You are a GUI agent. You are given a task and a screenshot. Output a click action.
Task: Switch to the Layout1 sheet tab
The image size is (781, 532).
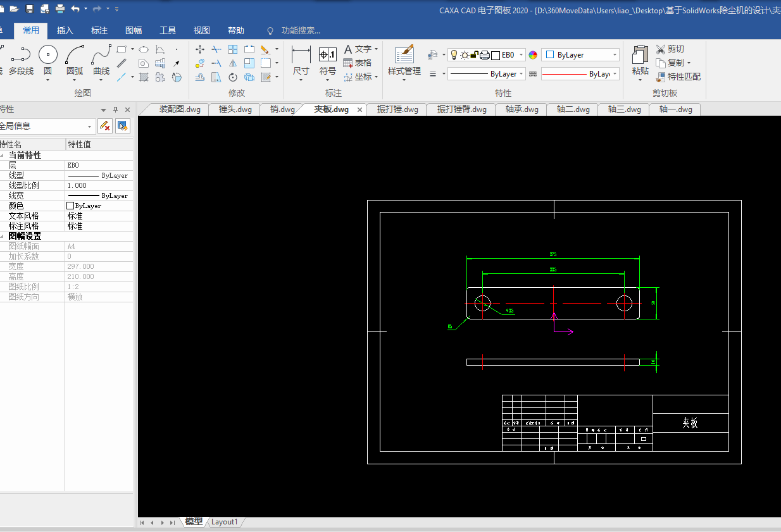point(224,522)
